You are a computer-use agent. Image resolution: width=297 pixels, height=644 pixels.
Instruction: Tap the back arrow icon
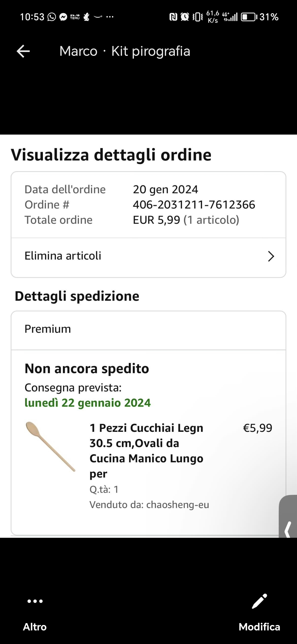(x=23, y=51)
